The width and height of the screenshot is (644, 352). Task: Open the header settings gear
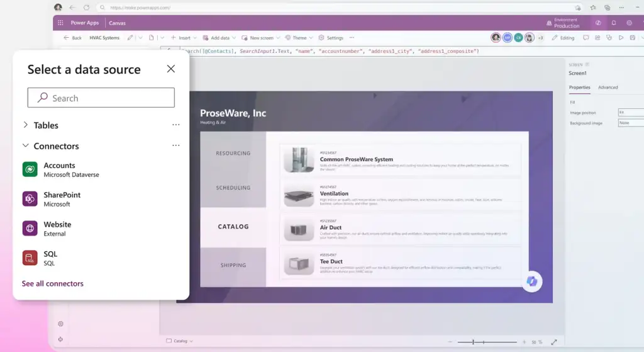coord(629,23)
